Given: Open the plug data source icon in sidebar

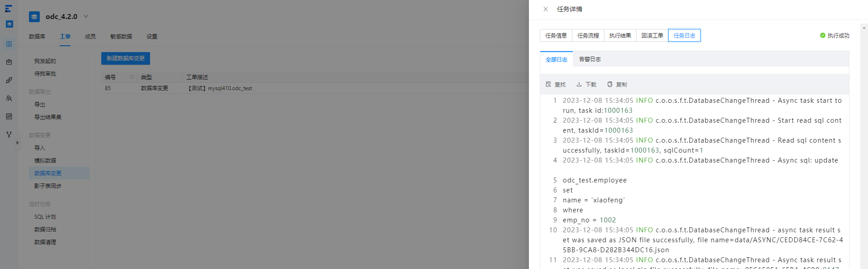Looking at the screenshot, I should tap(9, 80).
